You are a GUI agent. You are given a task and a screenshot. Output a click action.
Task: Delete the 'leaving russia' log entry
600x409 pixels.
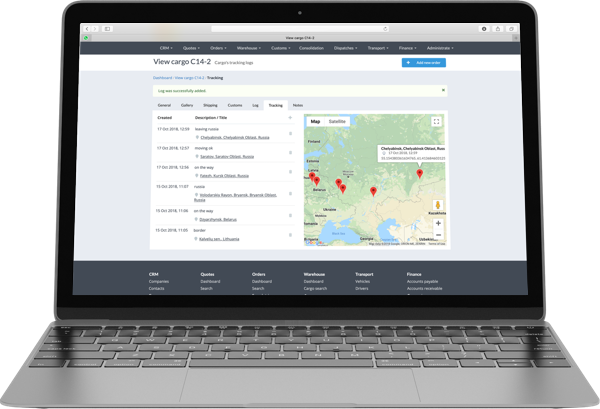click(290, 134)
